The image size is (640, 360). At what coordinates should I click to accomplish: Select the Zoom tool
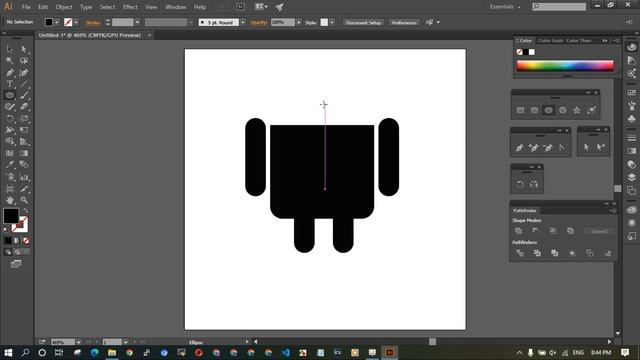[24, 200]
